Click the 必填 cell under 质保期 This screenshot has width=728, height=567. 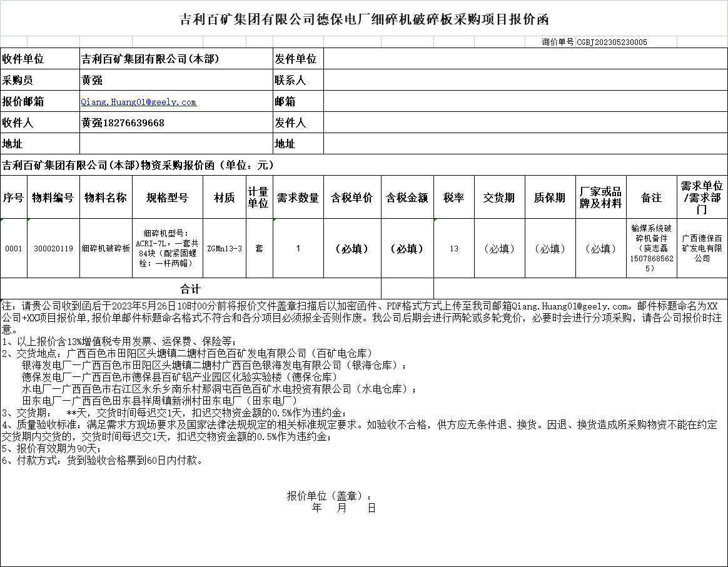(x=550, y=248)
